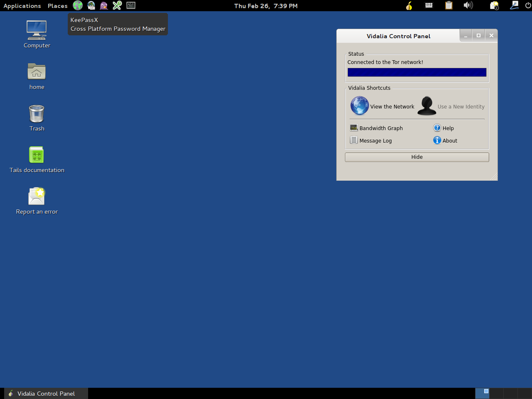
Task: Open the Applications menu
Action: tap(22, 6)
